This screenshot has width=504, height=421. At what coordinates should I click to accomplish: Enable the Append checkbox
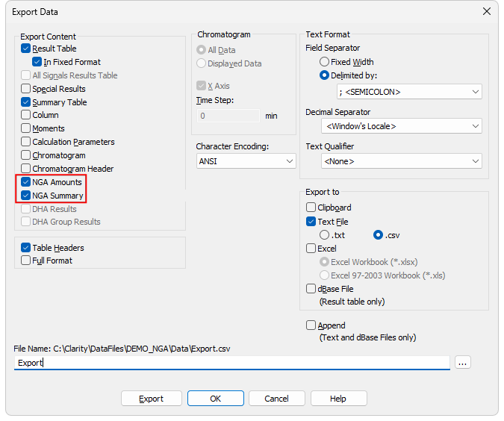[x=311, y=325]
